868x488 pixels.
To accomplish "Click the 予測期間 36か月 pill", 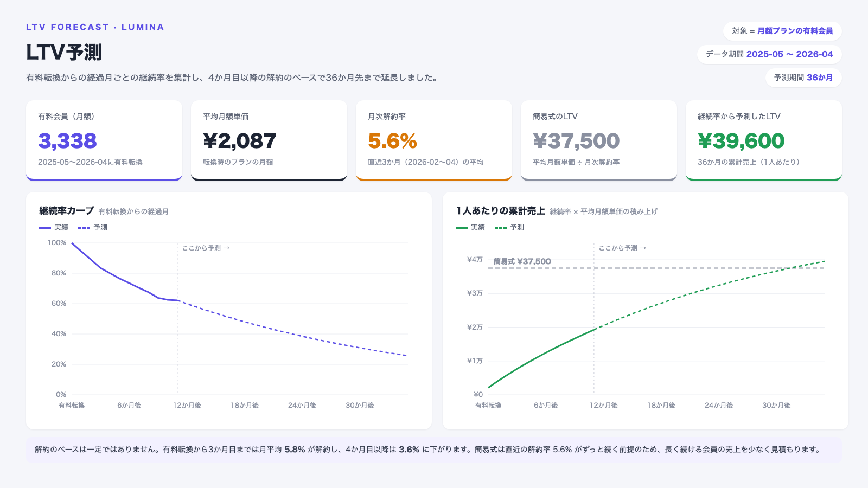I will tap(803, 78).
